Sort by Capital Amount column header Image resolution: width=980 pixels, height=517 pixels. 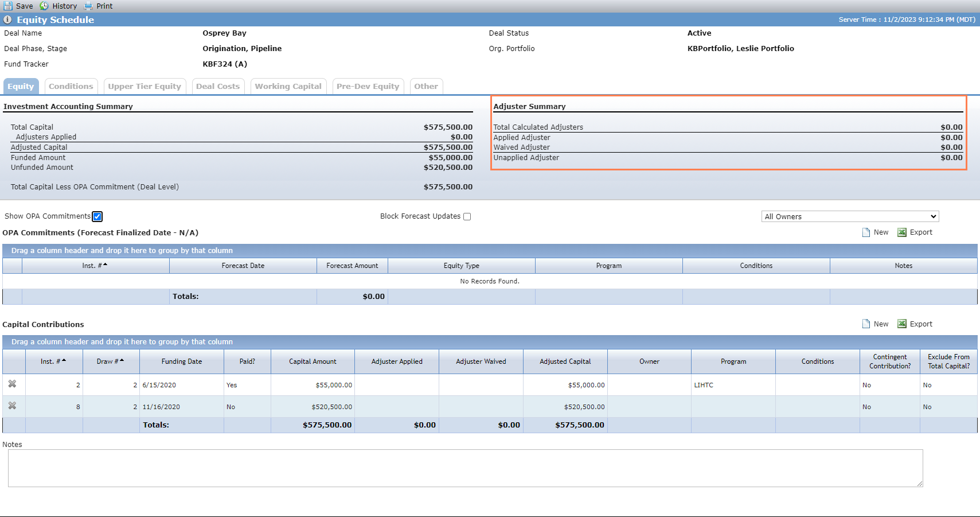click(313, 361)
